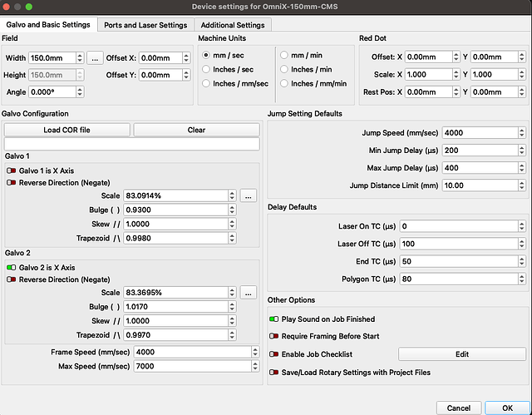Enable Require Framing Before Start
The height and width of the screenshot is (415, 532).
273,336
